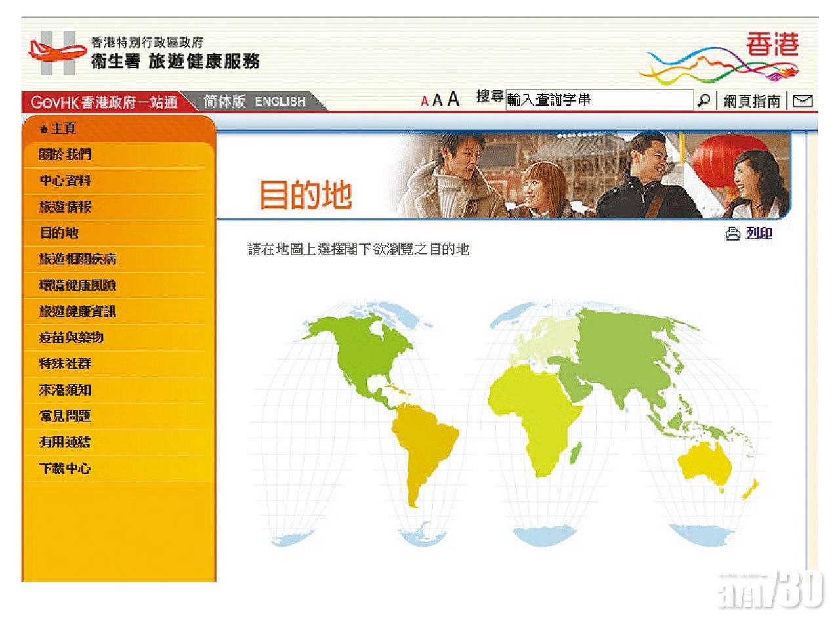Open the 網頁指南 site map link

click(752, 101)
